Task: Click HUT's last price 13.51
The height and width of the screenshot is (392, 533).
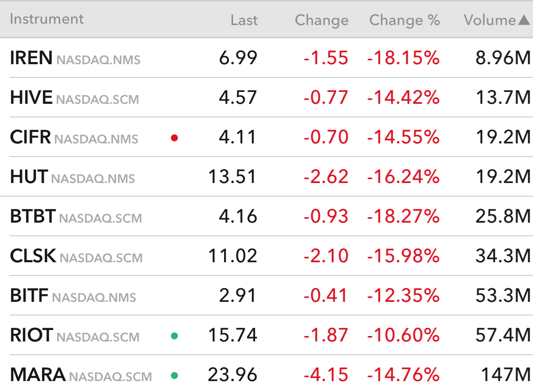Action: [x=232, y=177]
